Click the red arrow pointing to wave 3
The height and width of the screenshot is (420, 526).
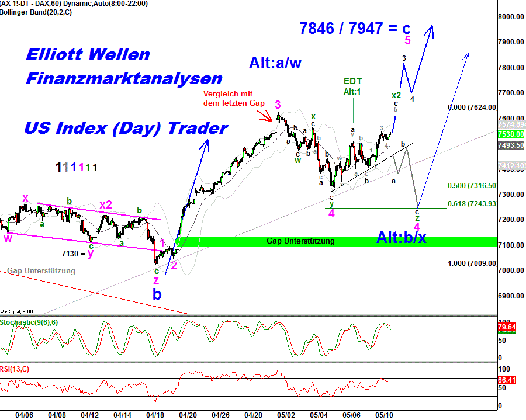click(265, 116)
